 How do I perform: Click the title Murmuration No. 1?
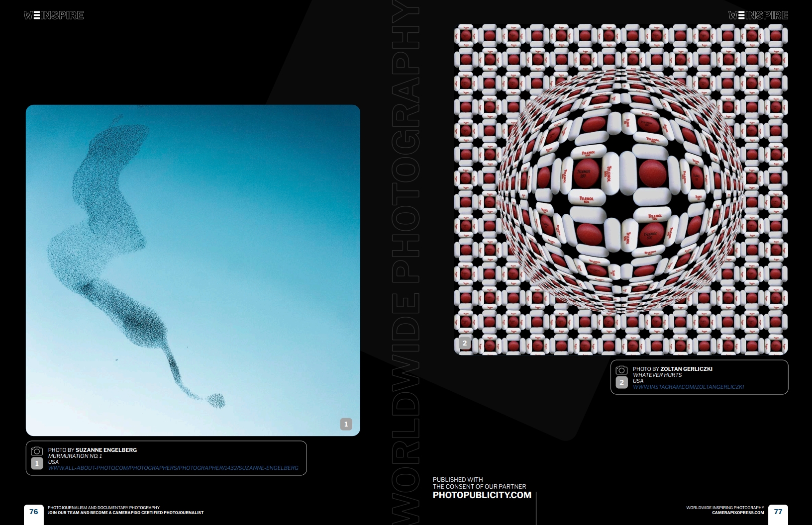click(x=75, y=456)
